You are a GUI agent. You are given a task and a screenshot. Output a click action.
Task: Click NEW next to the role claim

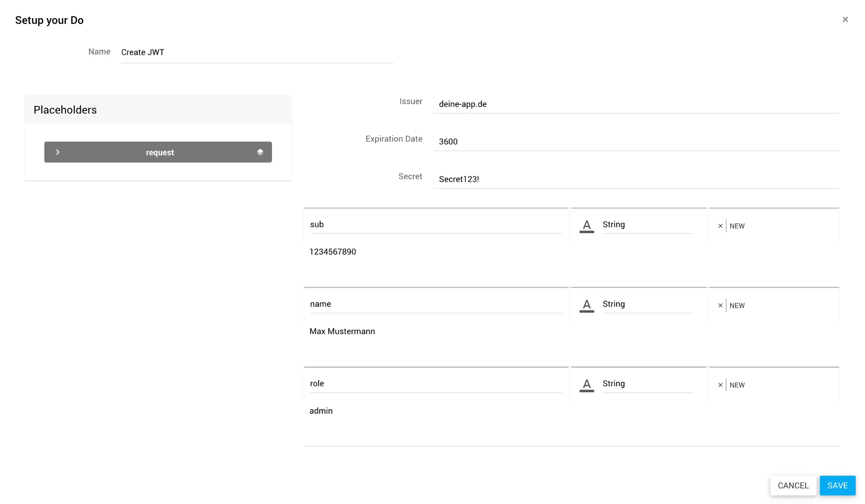coord(737,385)
